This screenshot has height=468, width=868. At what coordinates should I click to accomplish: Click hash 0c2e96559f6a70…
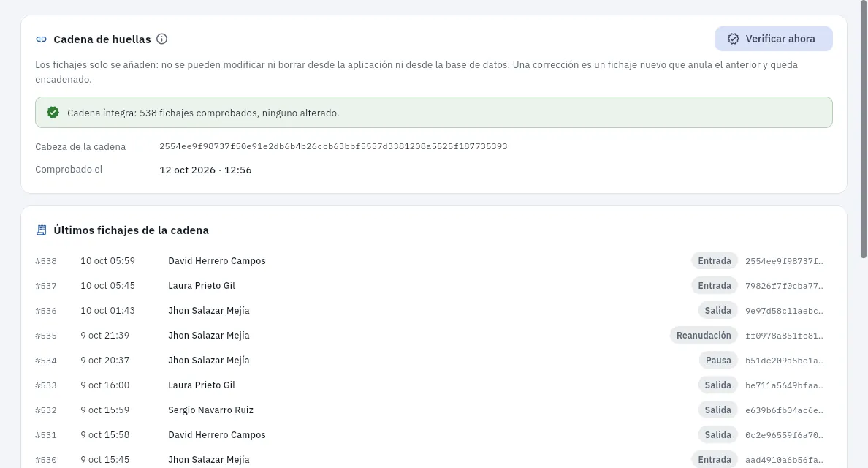(x=784, y=435)
